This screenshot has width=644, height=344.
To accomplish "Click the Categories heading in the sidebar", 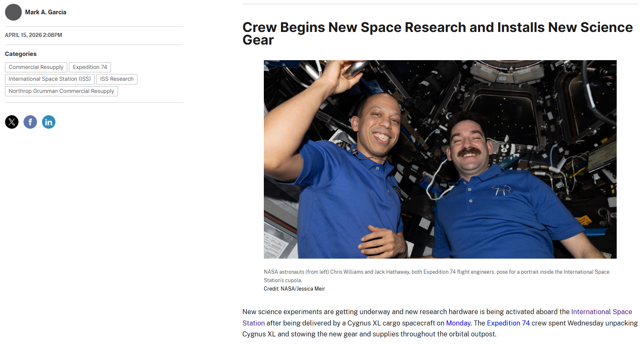I will coord(21,54).
